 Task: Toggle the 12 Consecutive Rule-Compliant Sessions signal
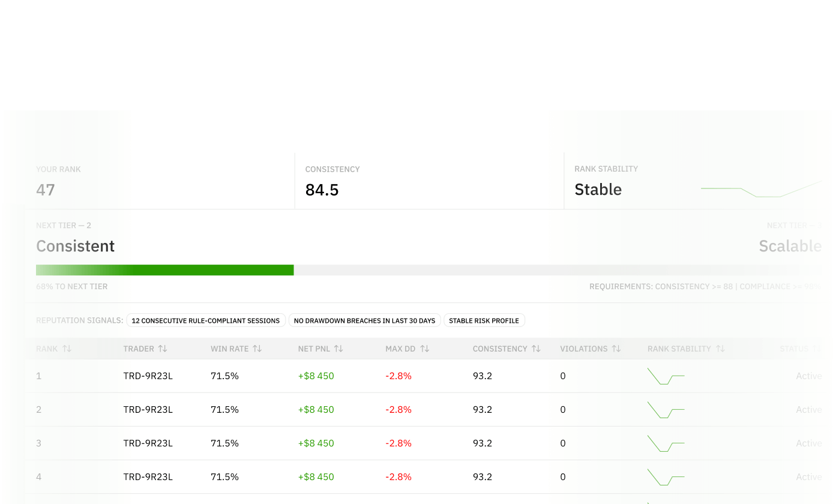pyautogui.click(x=206, y=320)
